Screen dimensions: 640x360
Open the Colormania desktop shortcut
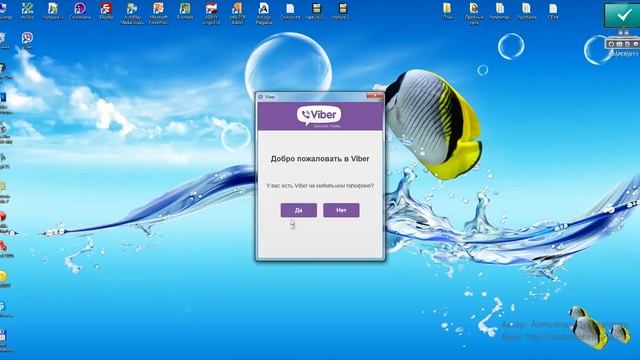[80, 11]
